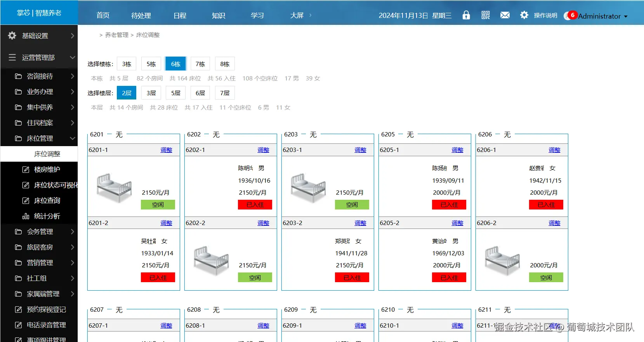This screenshot has height=342, width=644.
Task: Click the 会务管理 folder icon
Action: pos(18,232)
